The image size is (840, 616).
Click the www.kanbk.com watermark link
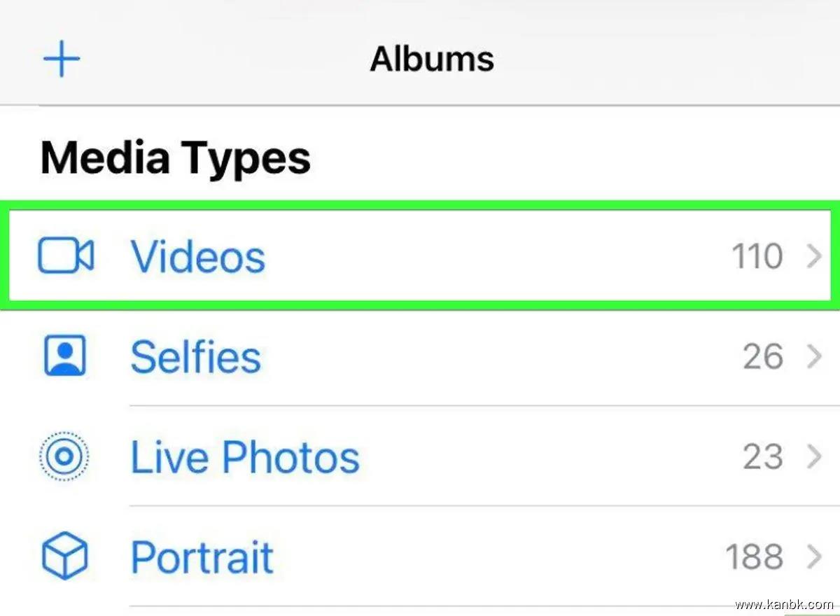(784, 604)
